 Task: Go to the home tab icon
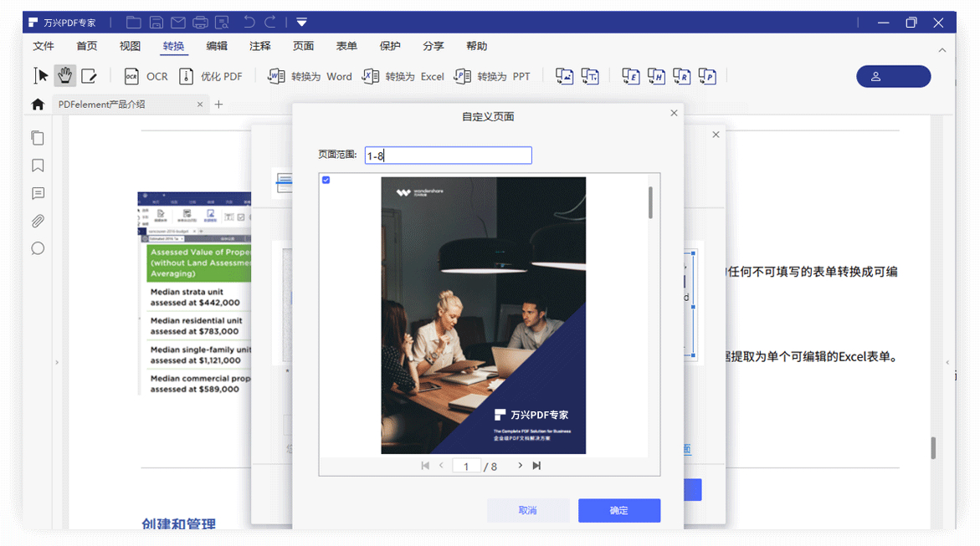click(x=38, y=105)
